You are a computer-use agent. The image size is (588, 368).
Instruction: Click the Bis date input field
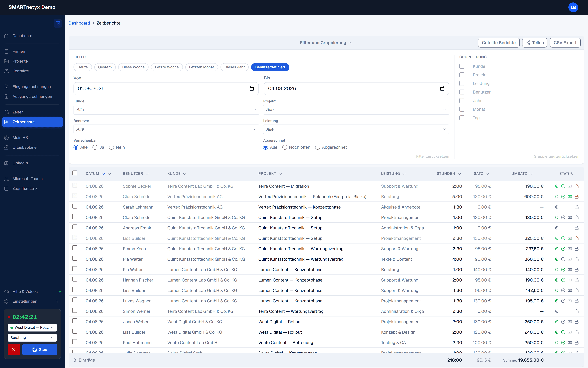click(x=356, y=89)
